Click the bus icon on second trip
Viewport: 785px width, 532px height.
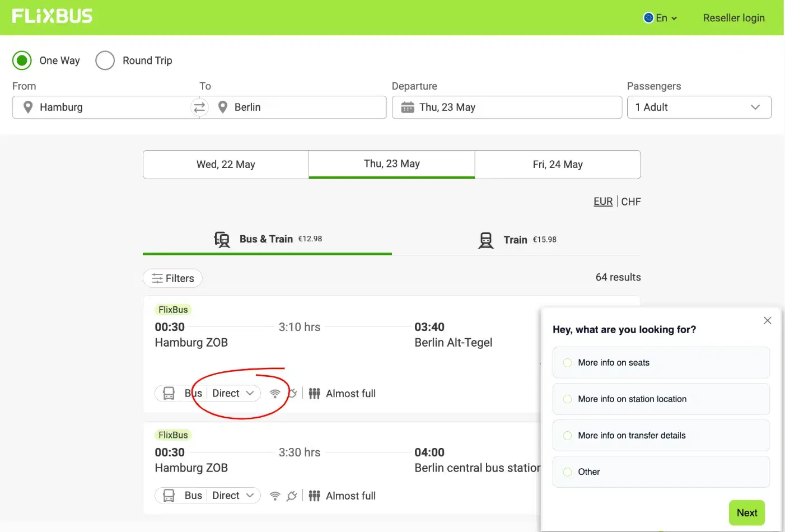[x=169, y=496]
